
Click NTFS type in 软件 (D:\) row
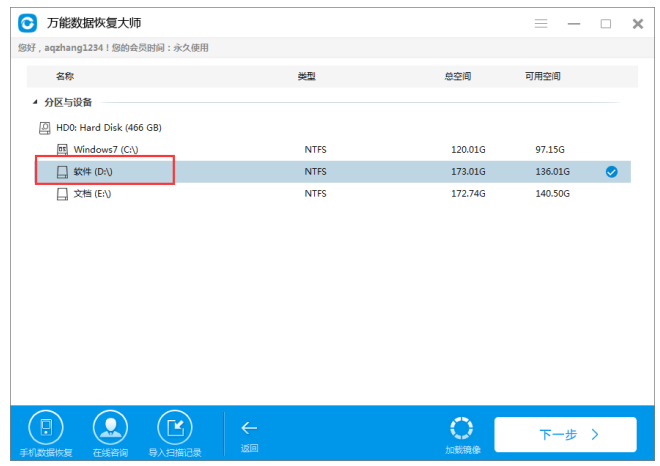click(315, 172)
